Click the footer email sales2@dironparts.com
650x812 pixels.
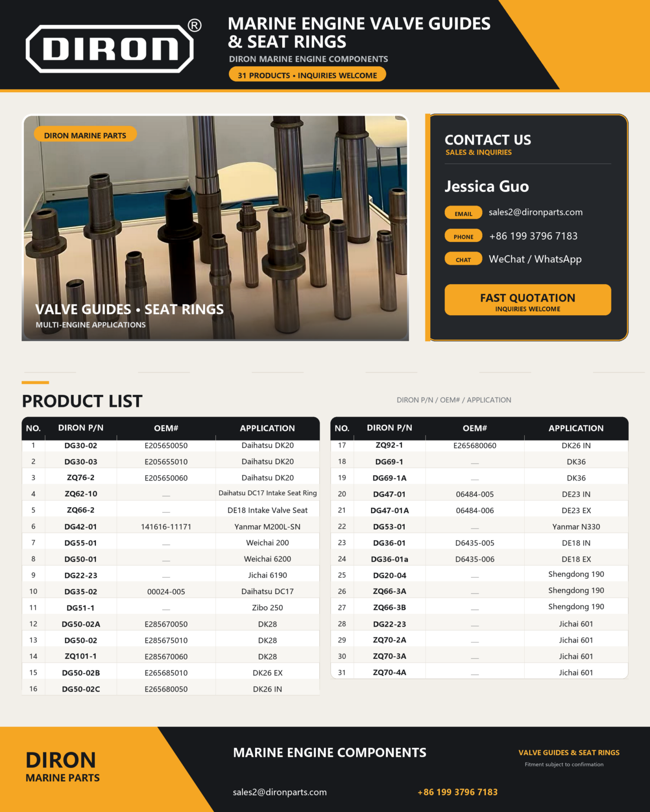(x=280, y=792)
